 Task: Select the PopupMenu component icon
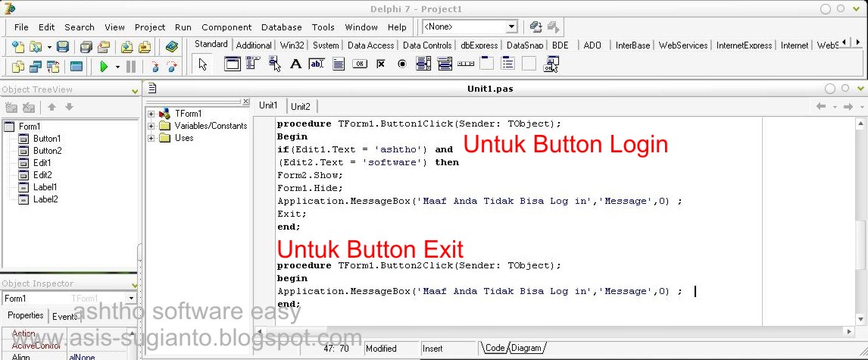coord(274,64)
